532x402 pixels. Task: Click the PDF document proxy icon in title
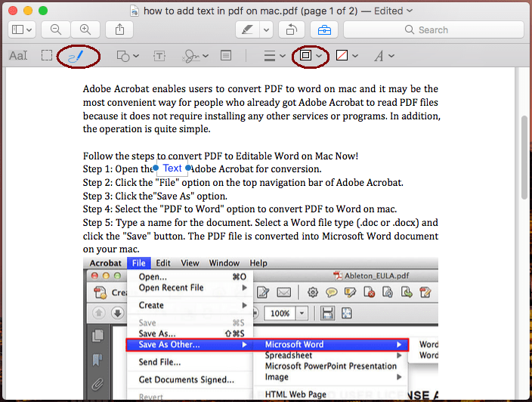(x=135, y=11)
